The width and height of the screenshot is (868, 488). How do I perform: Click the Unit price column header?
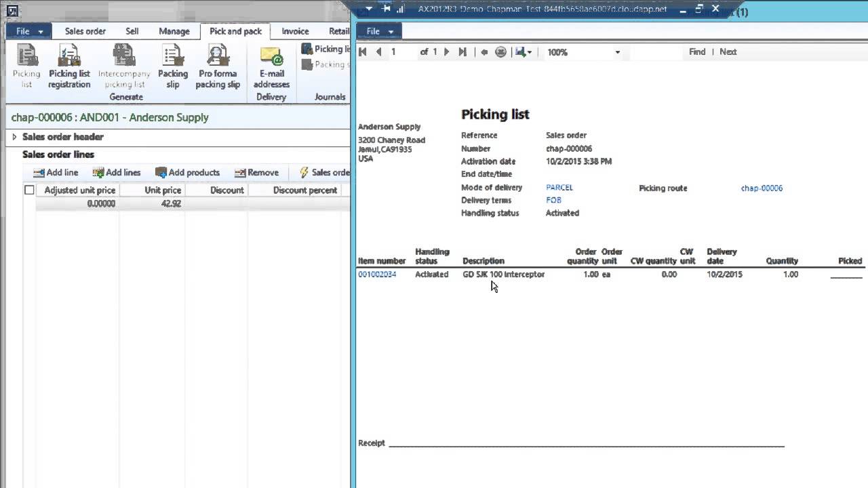coord(152,190)
